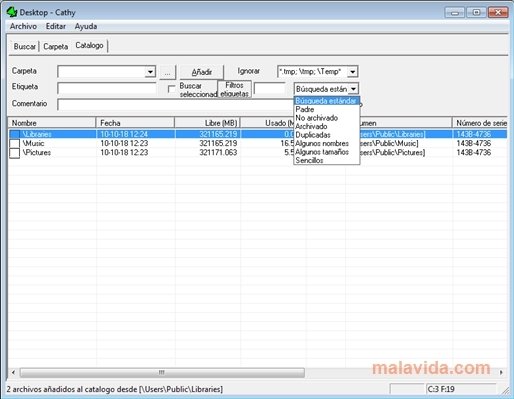Sort by the Fecha column header

(135, 123)
